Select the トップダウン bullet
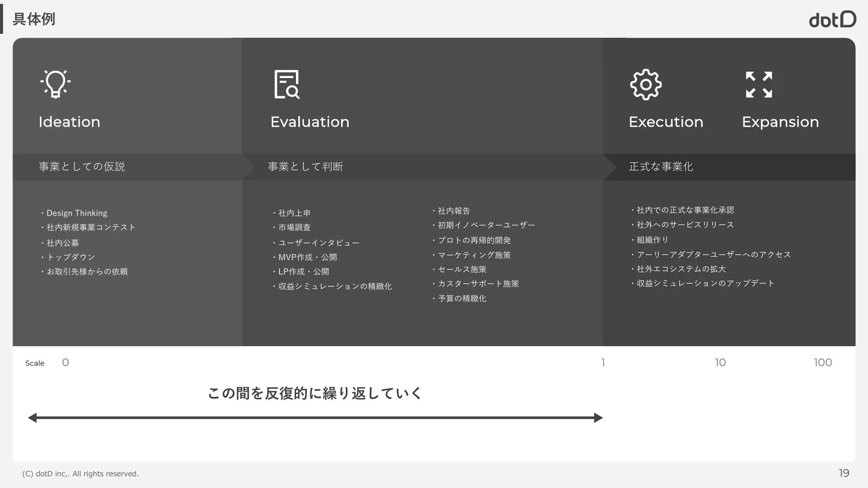 pos(68,257)
